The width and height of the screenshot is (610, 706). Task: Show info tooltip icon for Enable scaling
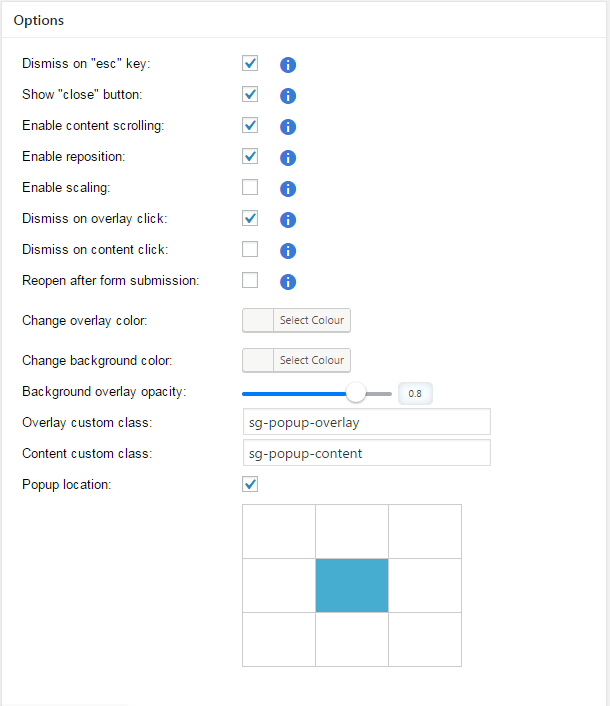pyautogui.click(x=288, y=189)
